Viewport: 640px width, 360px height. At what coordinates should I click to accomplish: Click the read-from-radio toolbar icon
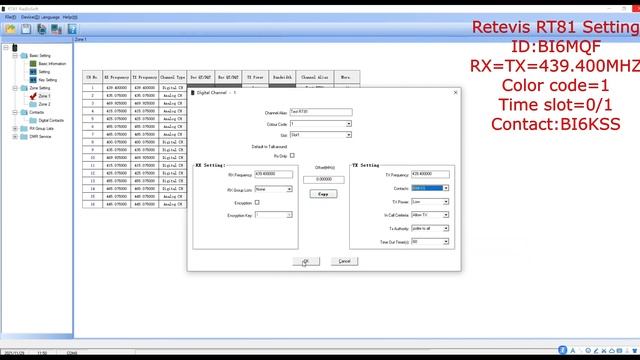(x=42, y=29)
